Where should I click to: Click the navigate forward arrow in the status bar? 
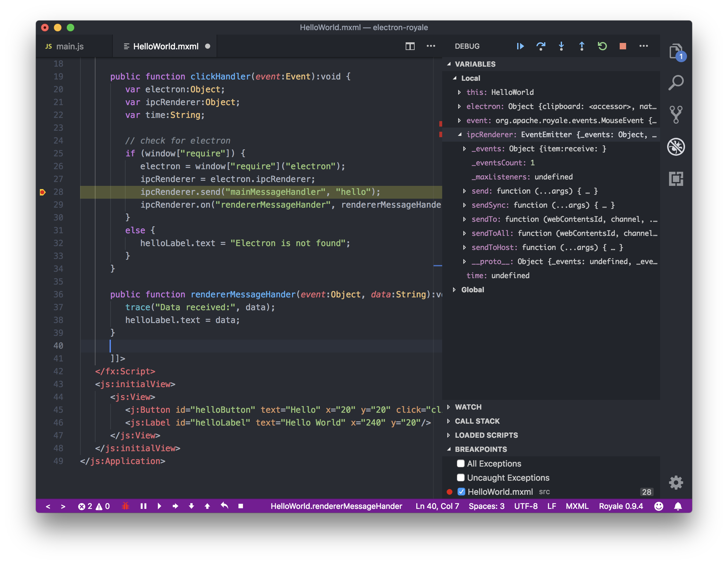63,506
